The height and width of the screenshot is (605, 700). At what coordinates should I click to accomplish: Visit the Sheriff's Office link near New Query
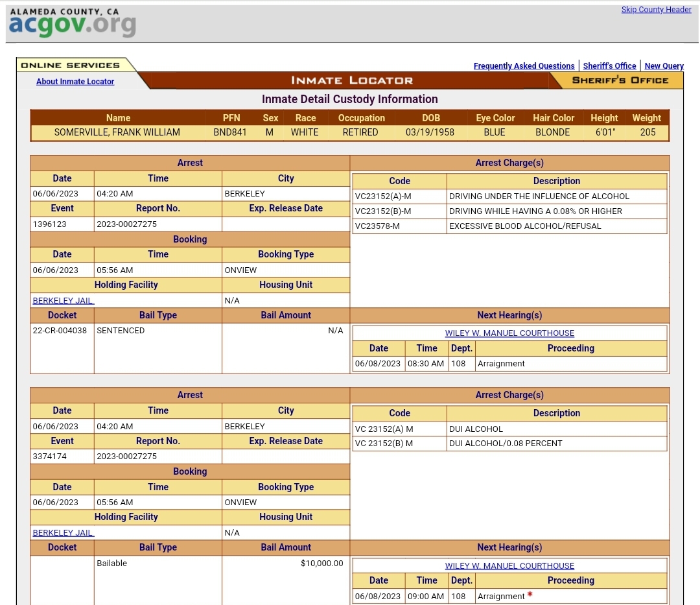609,65
